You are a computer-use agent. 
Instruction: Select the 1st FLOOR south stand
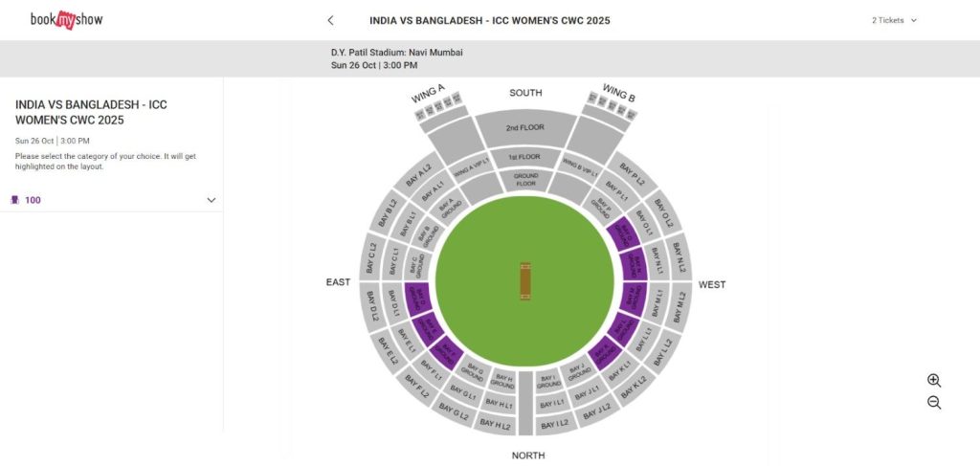point(524,156)
